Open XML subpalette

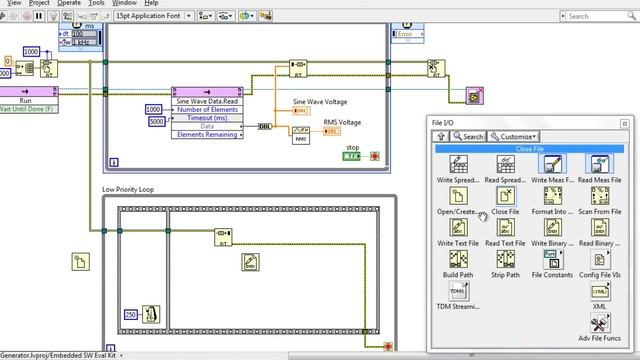pos(600,291)
